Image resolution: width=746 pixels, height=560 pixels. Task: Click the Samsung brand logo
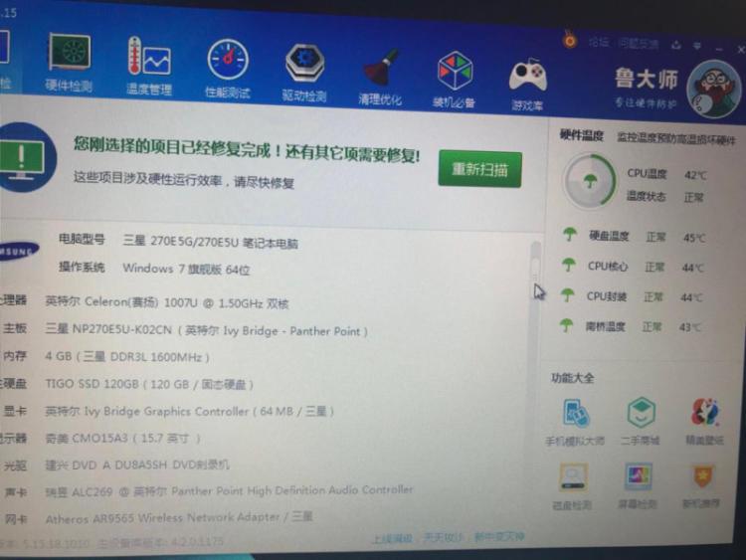click(18, 251)
